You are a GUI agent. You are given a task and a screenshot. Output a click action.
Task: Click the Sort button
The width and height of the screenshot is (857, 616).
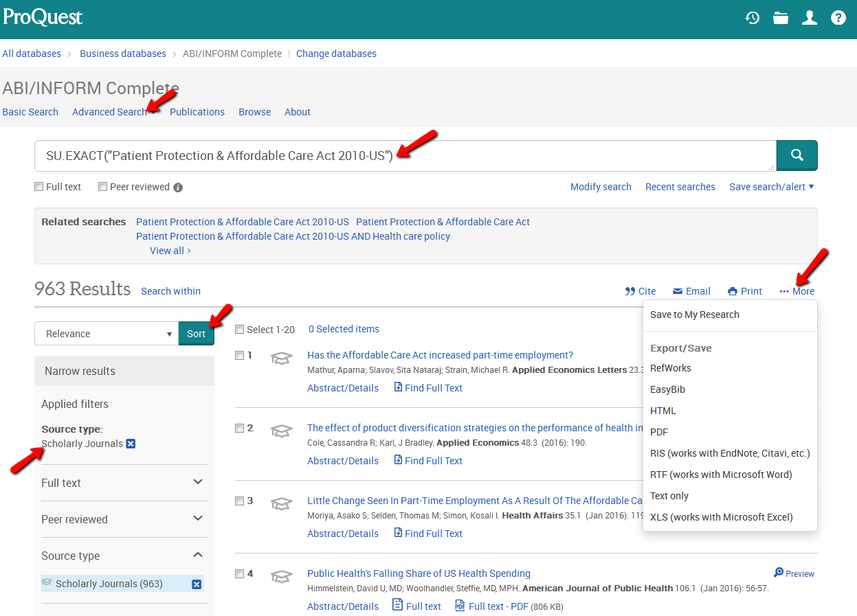pyautogui.click(x=197, y=334)
